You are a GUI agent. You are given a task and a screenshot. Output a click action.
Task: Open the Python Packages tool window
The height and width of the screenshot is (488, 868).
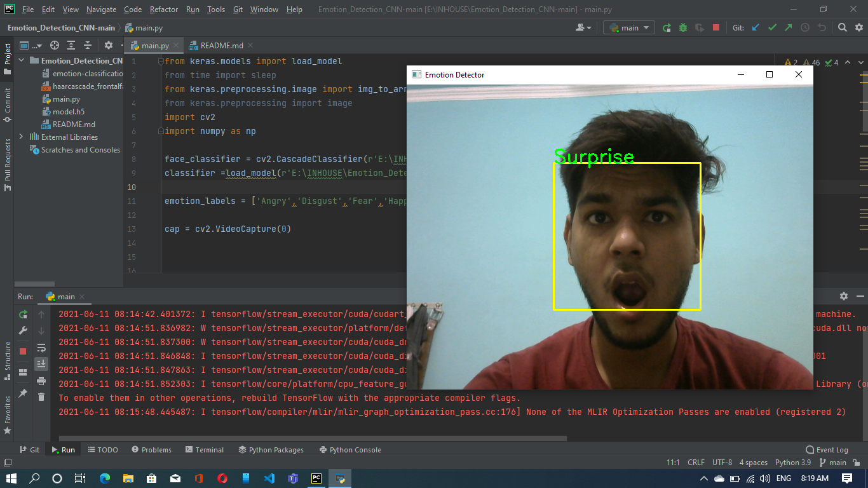click(x=271, y=449)
